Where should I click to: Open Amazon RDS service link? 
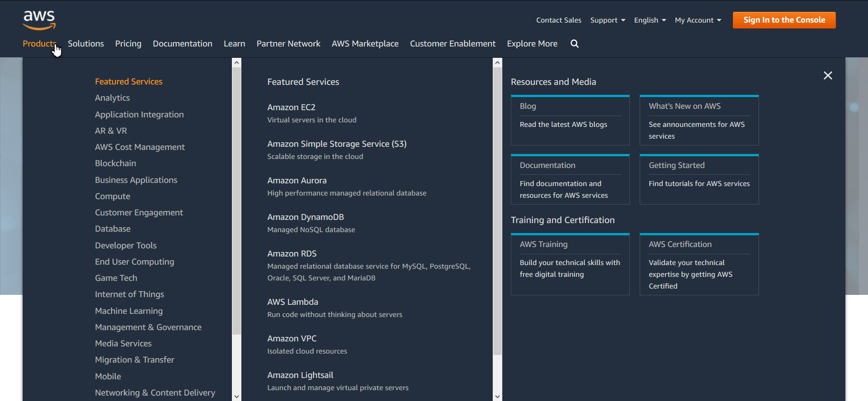(292, 253)
